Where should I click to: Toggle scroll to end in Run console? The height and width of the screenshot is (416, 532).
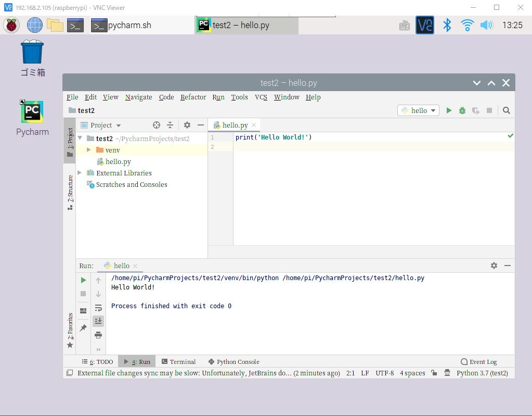98,321
